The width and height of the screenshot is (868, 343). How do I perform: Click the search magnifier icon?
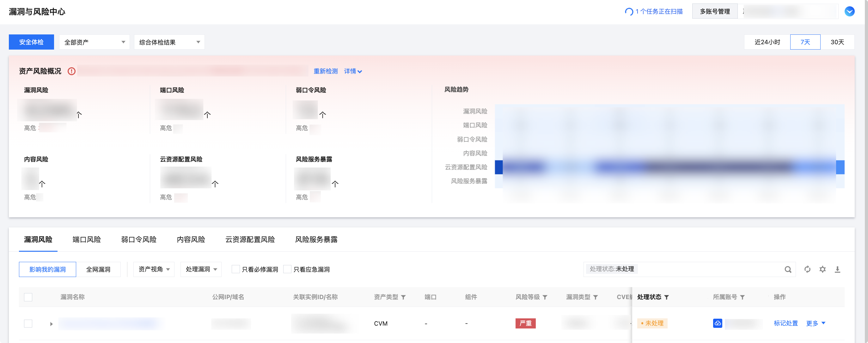click(x=787, y=269)
